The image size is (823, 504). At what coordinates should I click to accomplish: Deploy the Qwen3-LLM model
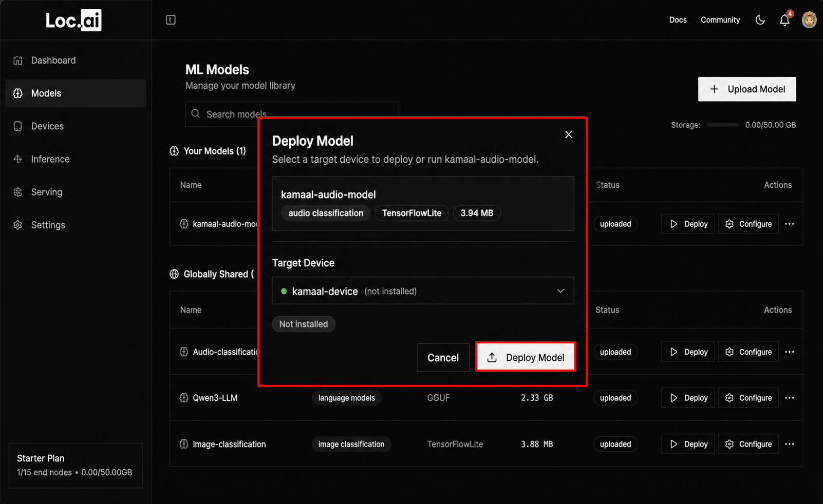tap(688, 398)
